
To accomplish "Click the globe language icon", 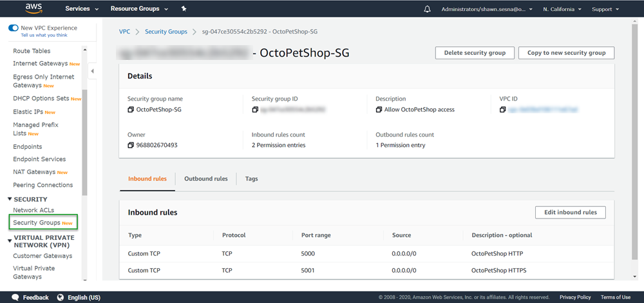I will 61,297.
